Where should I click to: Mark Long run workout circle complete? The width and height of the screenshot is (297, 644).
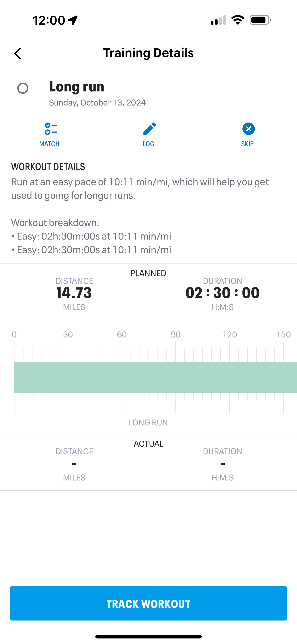click(x=23, y=88)
